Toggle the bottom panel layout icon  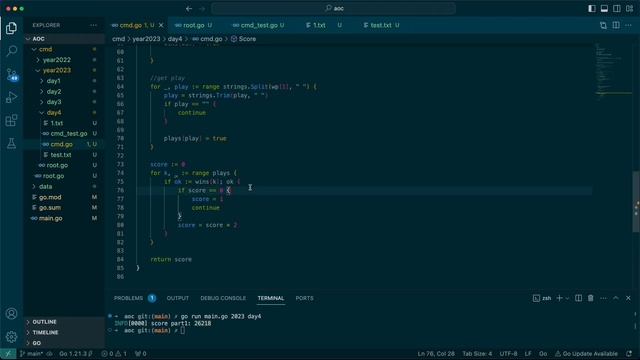point(604,8)
